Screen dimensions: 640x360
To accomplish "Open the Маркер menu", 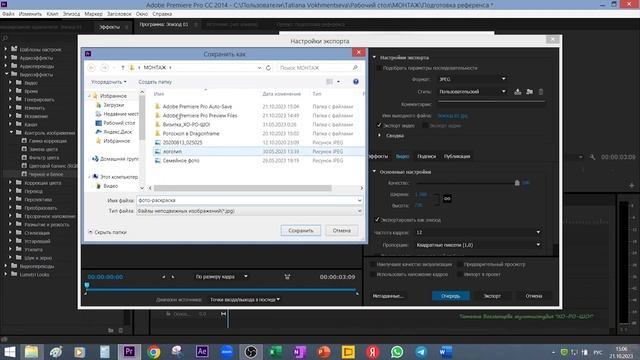I will coord(93,14).
